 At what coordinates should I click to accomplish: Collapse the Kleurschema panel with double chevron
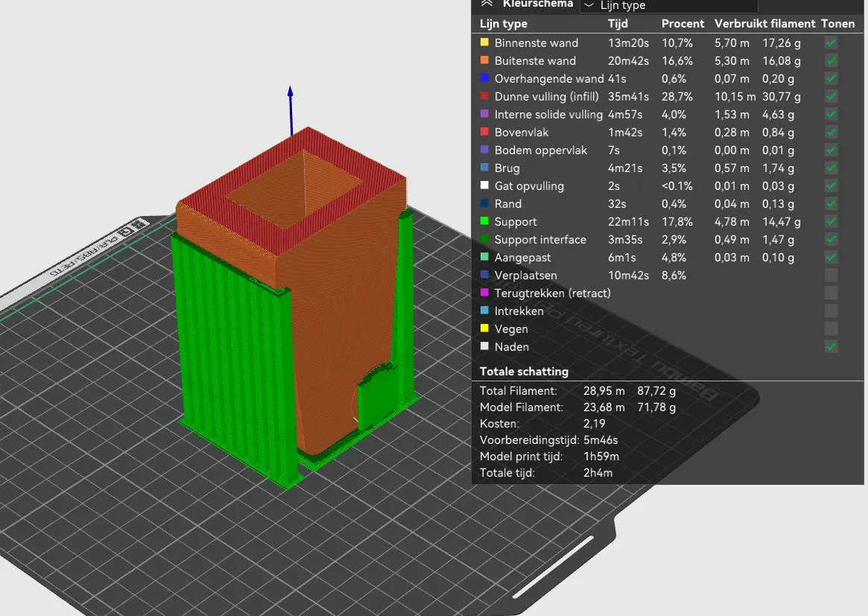486,4
